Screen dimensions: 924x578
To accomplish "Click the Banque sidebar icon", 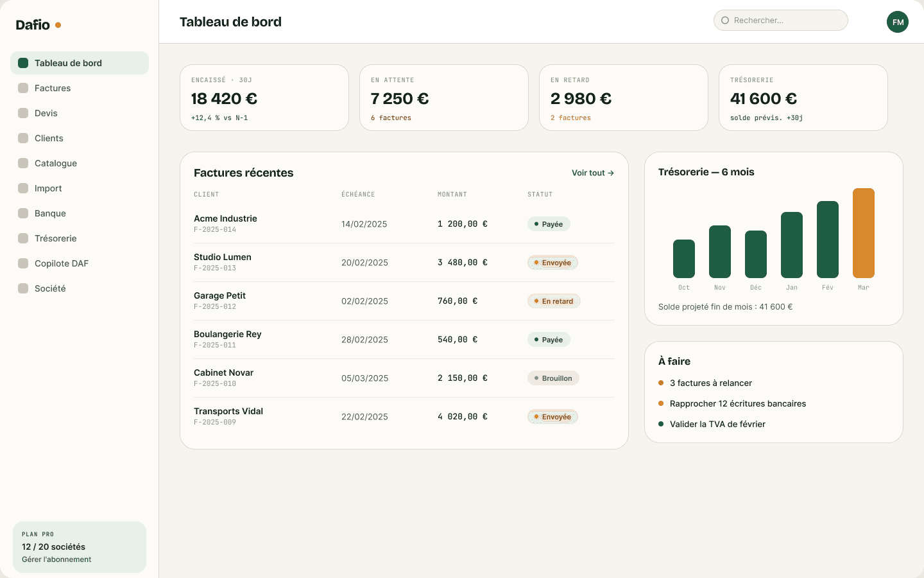I will (23, 213).
